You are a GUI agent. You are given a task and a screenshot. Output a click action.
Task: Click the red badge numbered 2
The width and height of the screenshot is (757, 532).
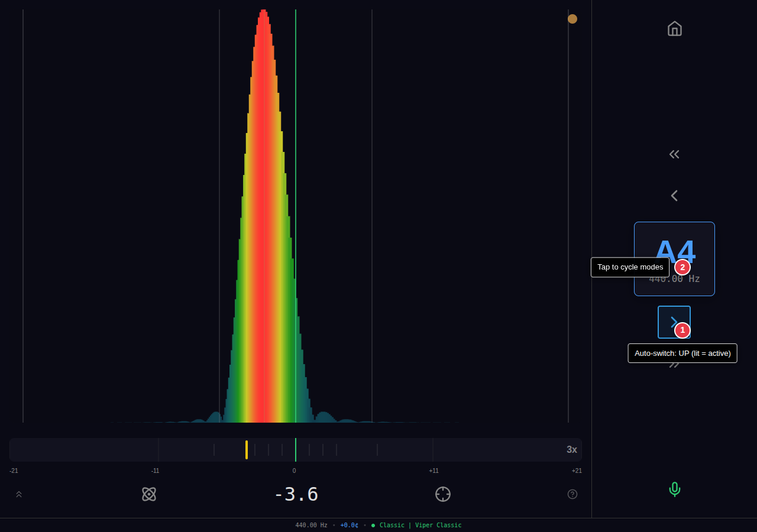coord(682,267)
